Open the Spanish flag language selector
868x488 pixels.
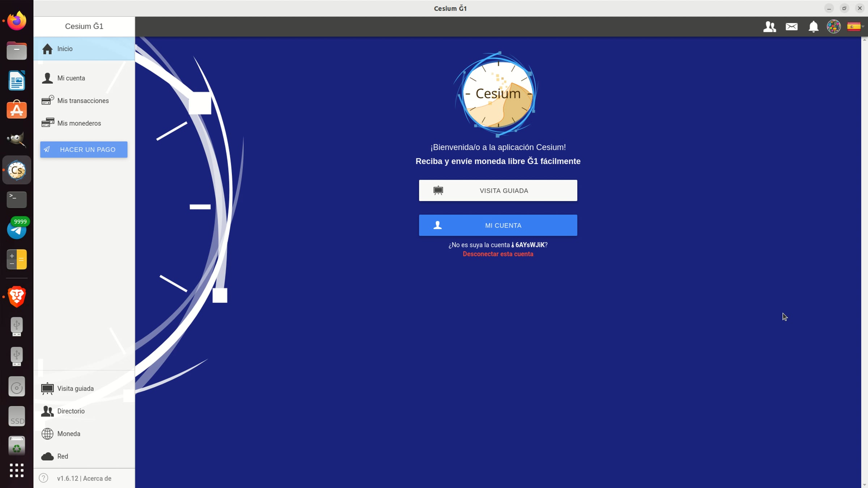pyautogui.click(x=855, y=27)
